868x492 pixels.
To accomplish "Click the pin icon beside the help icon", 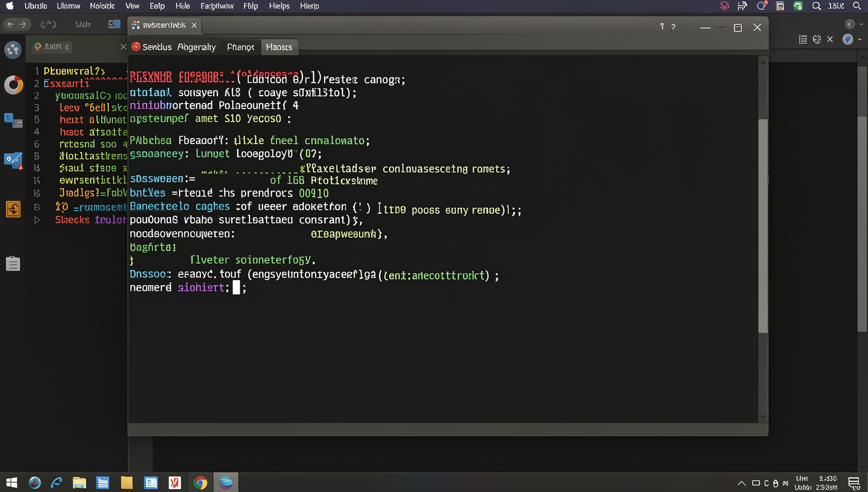I will (x=662, y=27).
